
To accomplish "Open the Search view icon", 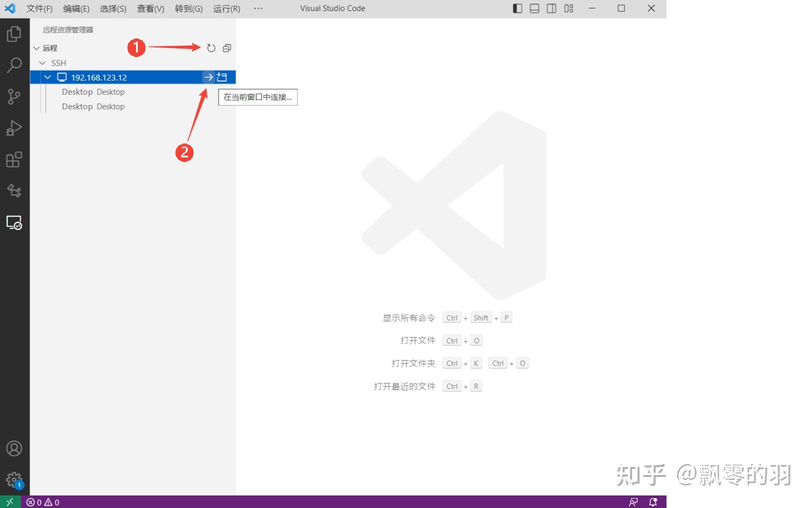I will [14, 64].
